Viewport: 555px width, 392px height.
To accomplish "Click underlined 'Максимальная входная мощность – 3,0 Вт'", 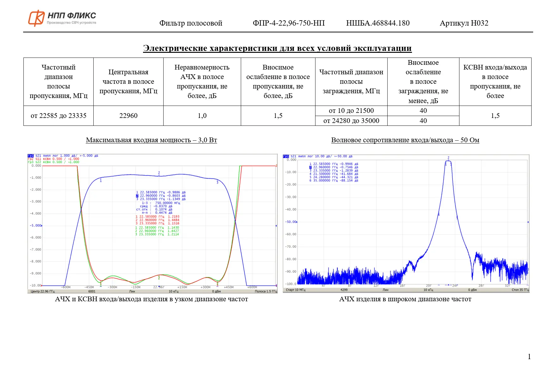I will (151, 140).
